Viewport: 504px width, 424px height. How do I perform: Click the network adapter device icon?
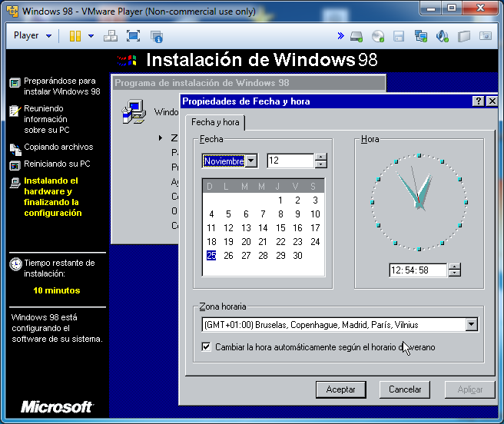coord(420,36)
